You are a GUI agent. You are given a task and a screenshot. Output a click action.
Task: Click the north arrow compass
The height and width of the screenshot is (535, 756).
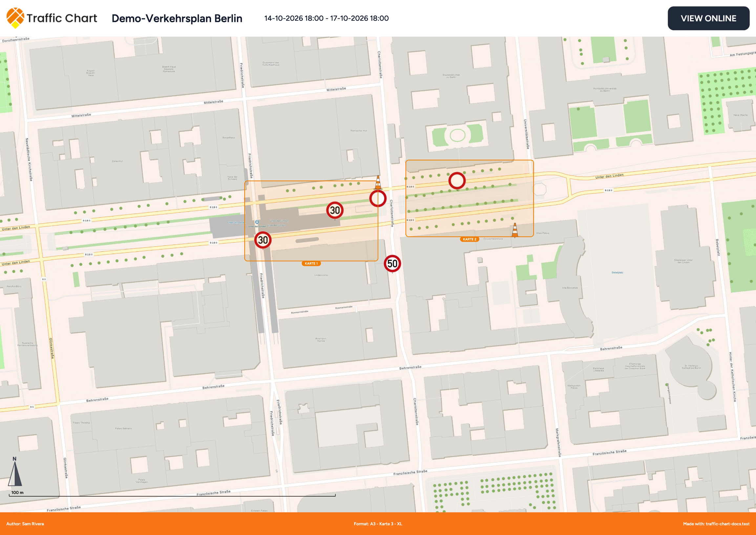(x=15, y=471)
